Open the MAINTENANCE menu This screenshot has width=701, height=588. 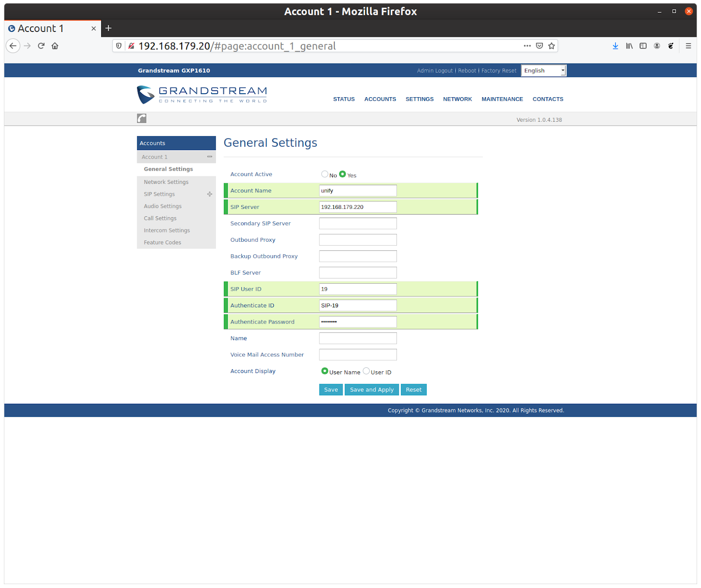click(x=503, y=99)
